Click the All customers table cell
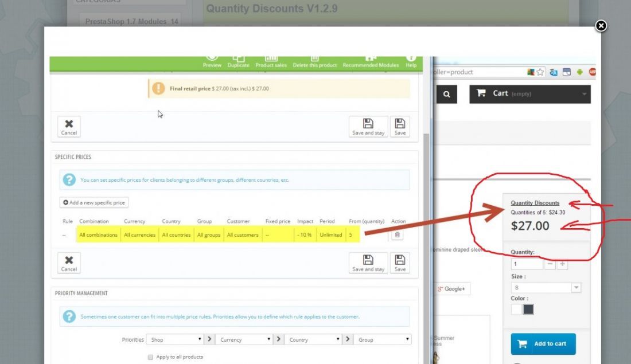631x364 pixels. tap(243, 235)
